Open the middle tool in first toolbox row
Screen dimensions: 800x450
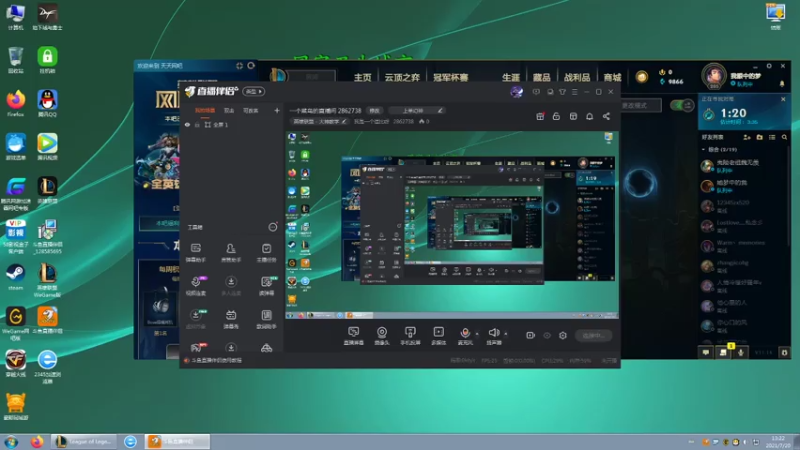coord(231,253)
